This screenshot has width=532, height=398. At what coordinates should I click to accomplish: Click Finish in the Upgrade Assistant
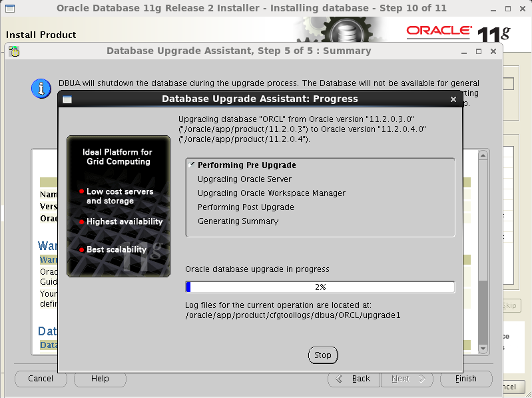tap(466, 378)
